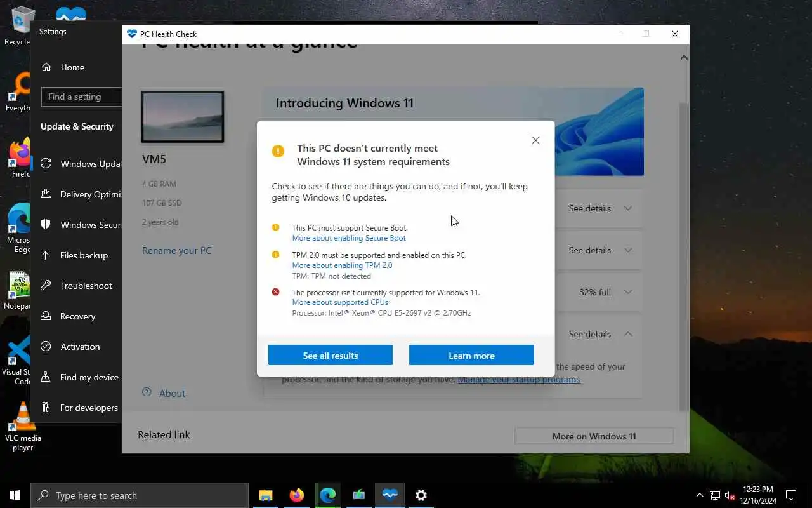Expand the 32% full storage chevron
The width and height of the screenshot is (812, 508).
point(628,292)
